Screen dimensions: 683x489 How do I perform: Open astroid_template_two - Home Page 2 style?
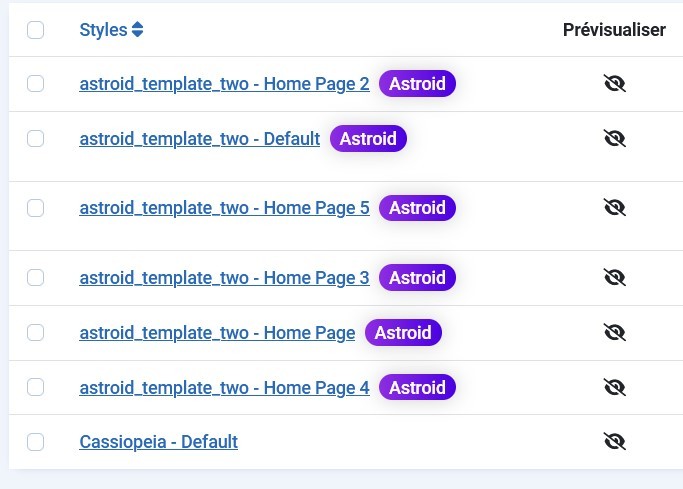pyautogui.click(x=224, y=84)
